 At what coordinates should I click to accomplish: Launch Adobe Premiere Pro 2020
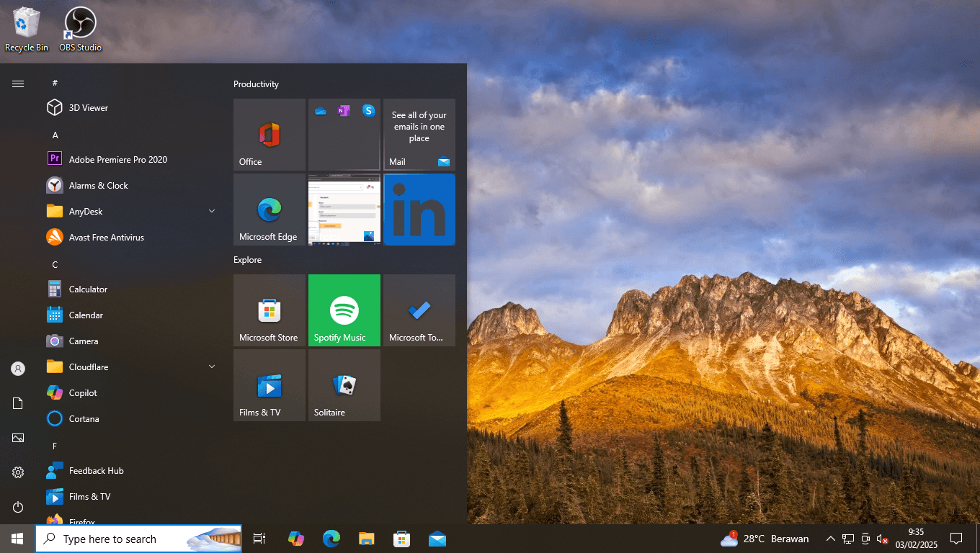(130, 160)
